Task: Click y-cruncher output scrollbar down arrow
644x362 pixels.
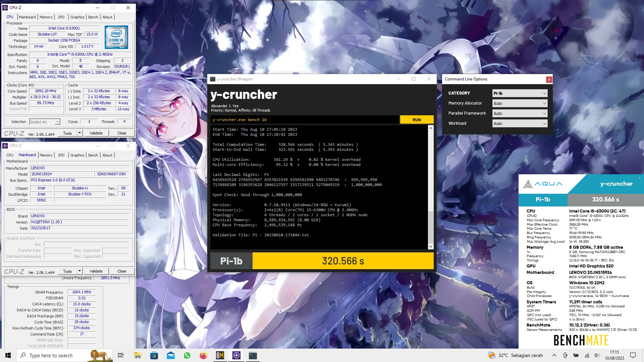Action: click(431, 247)
